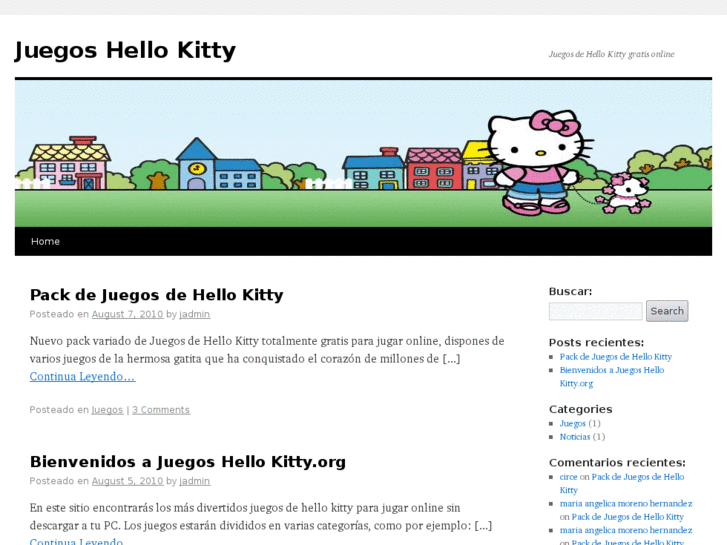727x545 pixels.
Task: Open recent post 'Bienvenidos a Juegos Hello Kitty.org'
Action: click(x=612, y=377)
